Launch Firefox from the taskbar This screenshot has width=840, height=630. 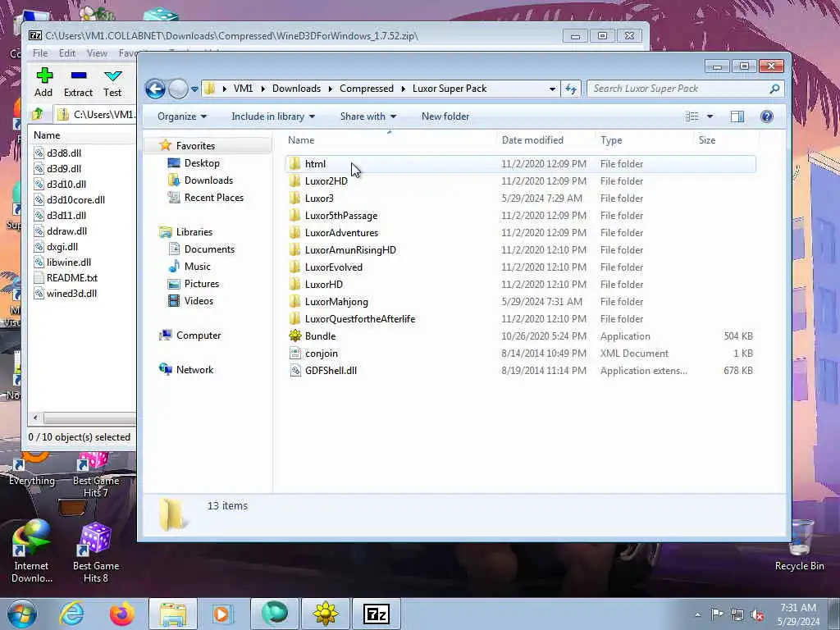(x=121, y=614)
